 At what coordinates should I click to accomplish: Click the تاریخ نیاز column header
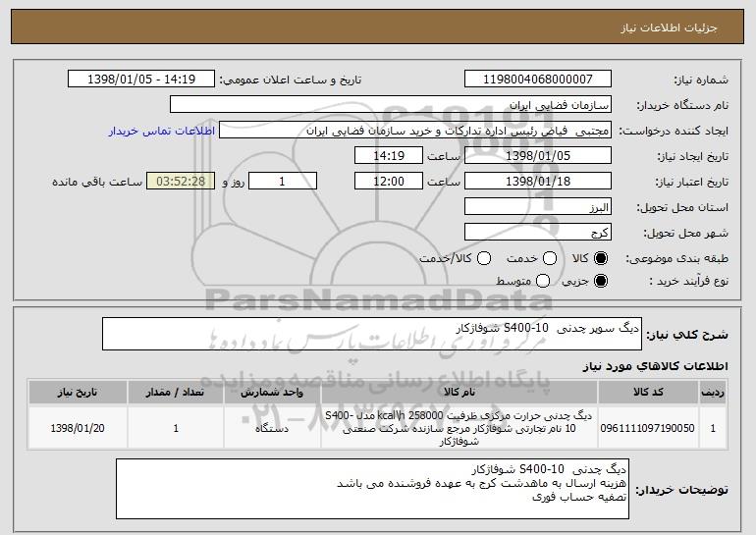click(x=78, y=393)
